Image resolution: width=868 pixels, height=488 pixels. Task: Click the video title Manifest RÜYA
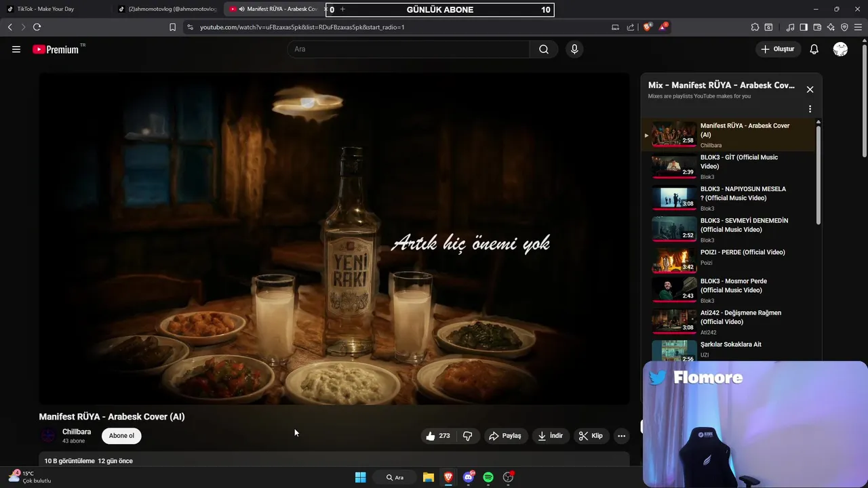pos(112,417)
